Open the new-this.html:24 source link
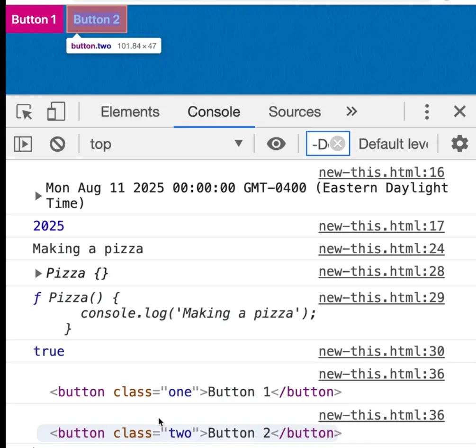This screenshot has width=476, height=448. point(381,248)
